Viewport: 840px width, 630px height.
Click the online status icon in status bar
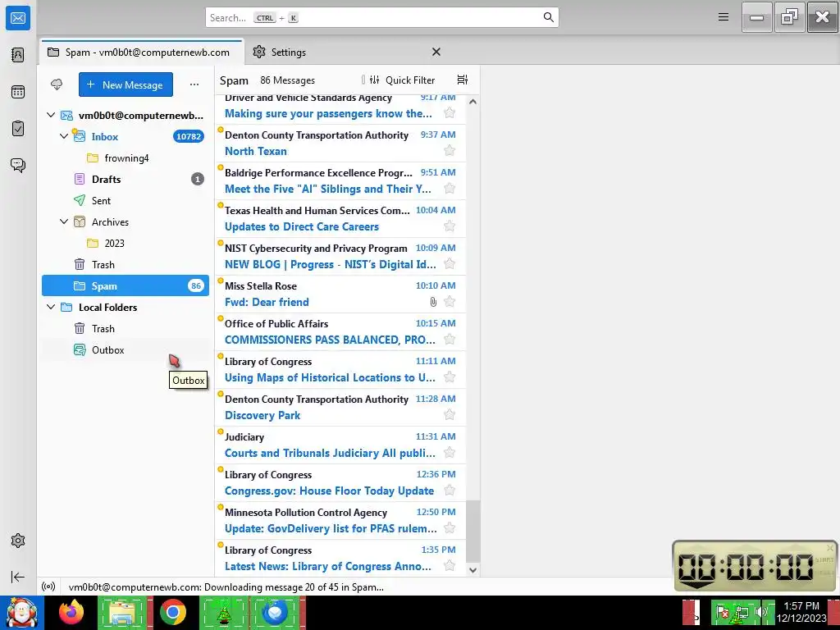point(48,587)
